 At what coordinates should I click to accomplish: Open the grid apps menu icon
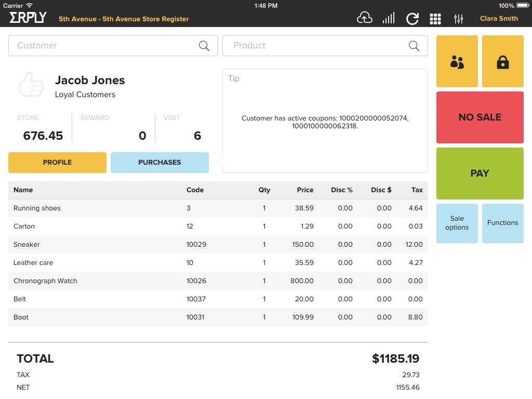point(435,19)
